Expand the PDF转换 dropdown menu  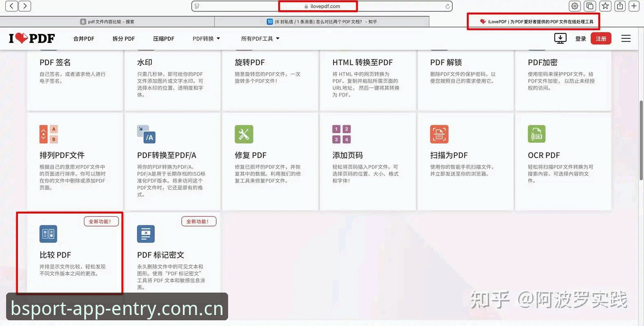(x=206, y=39)
